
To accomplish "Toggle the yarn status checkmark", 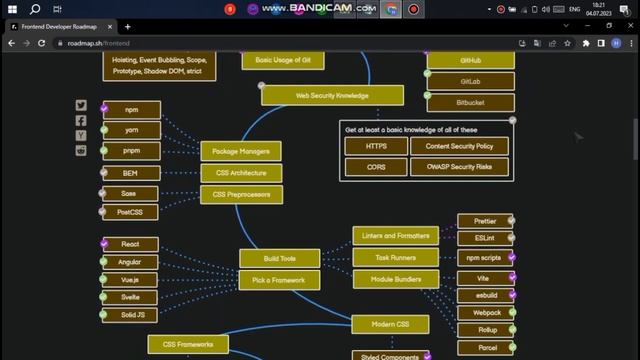I will [x=104, y=130].
